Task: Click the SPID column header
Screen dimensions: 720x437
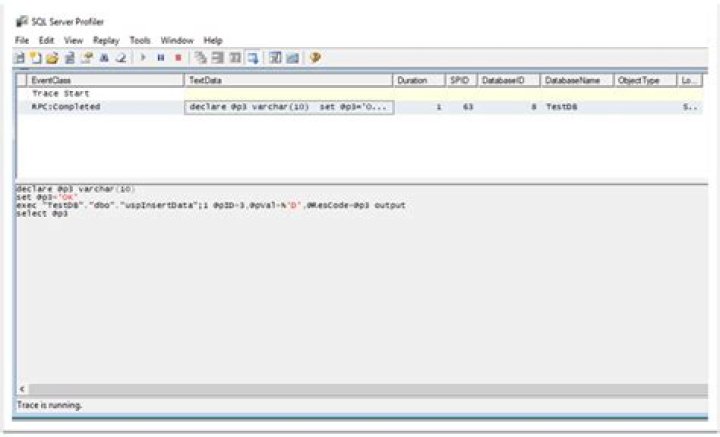Action: [461, 80]
